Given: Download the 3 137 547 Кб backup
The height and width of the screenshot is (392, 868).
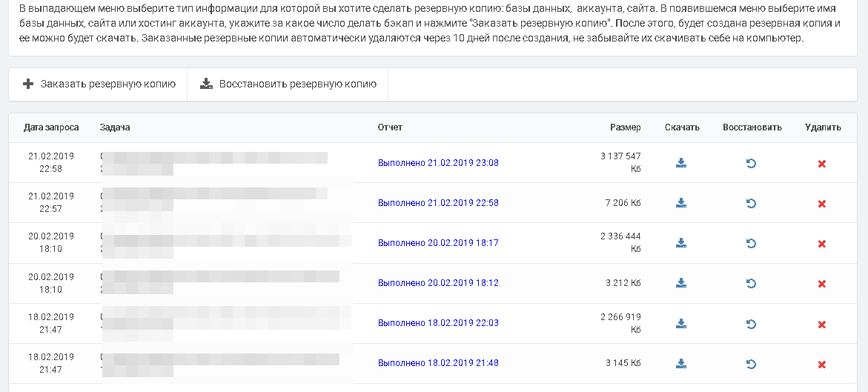Looking at the screenshot, I should point(681,163).
